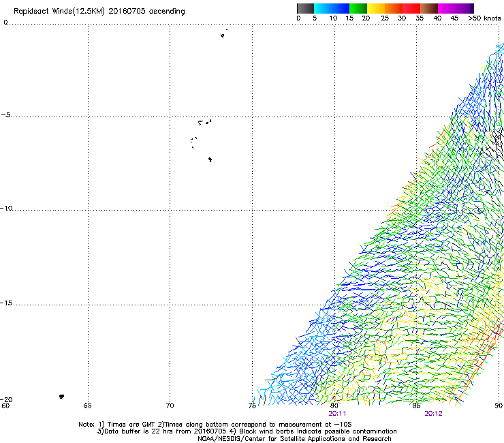Click the 'Times are GMT' note line

tap(215, 425)
